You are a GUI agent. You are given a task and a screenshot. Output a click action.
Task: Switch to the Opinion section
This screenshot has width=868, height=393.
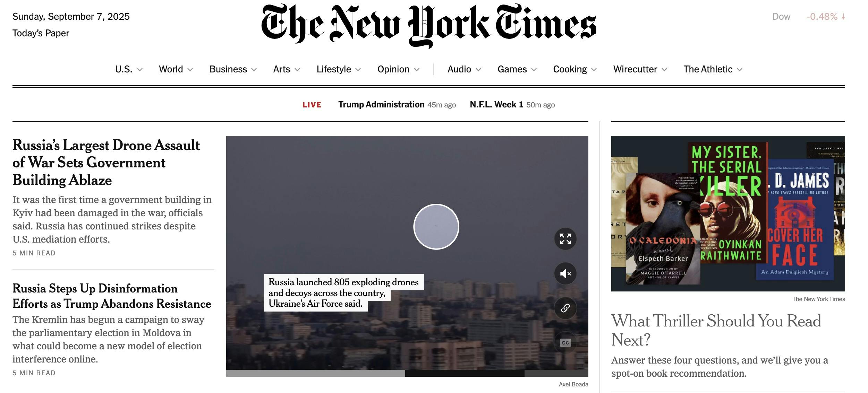[393, 69]
